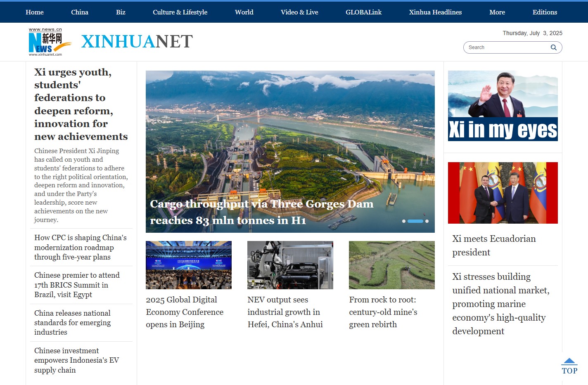Select the first carousel slide dot
Screen dimensions: 588x385
(x=404, y=221)
